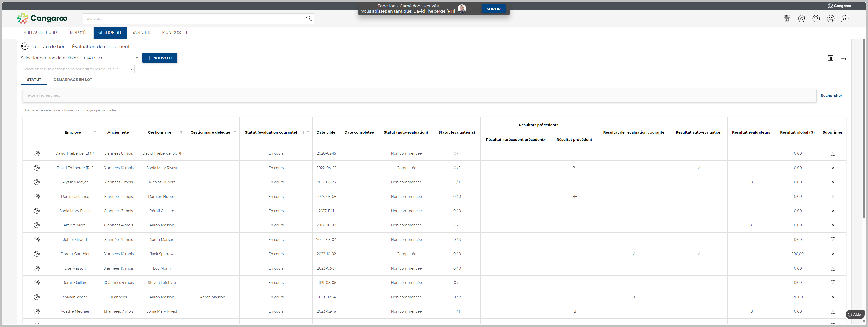Click the column chooser icon
The height and width of the screenshot is (327, 868).
830,58
